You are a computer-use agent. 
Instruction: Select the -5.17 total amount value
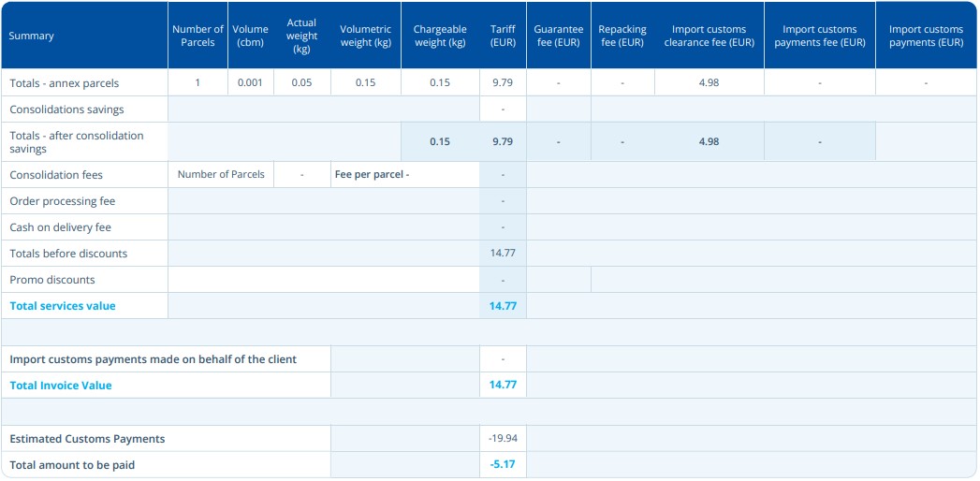pyautogui.click(x=503, y=465)
